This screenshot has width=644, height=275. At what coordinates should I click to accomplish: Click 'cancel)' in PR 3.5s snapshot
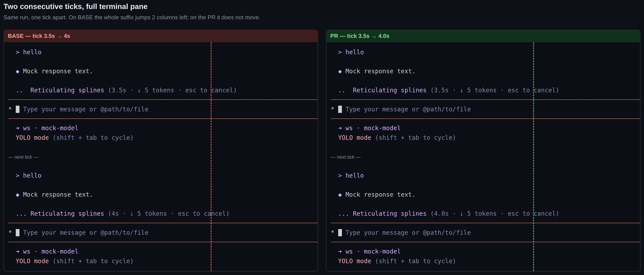point(546,90)
